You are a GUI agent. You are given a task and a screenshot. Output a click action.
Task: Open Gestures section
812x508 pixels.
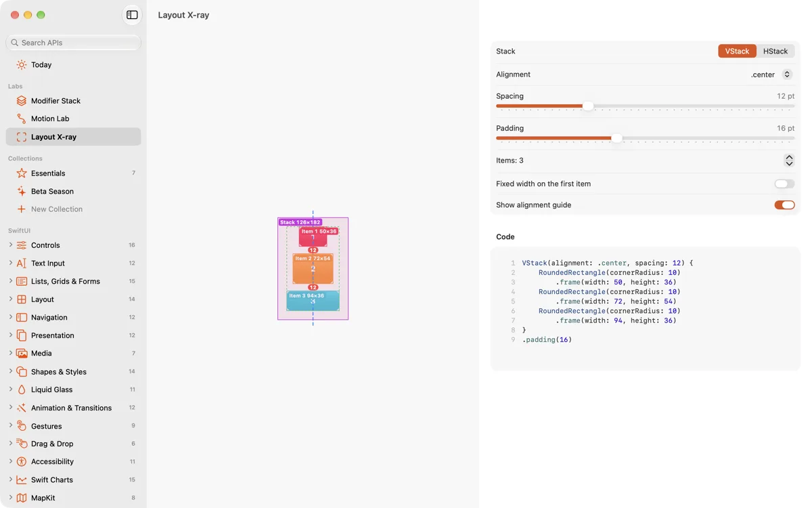(73, 426)
